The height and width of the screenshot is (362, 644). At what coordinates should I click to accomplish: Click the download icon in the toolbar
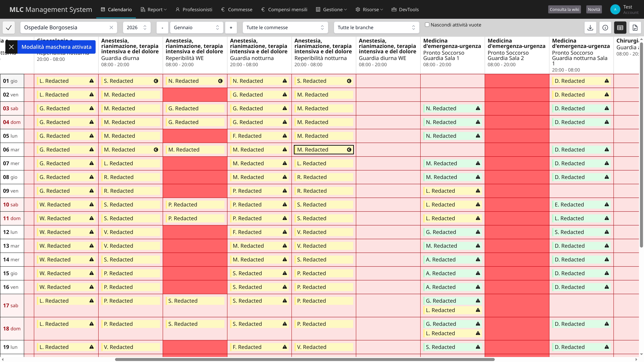[x=590, y=27]
